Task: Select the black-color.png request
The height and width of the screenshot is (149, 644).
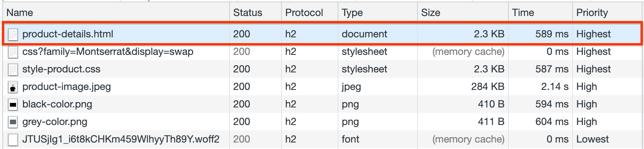Action: pyautogui.click(x=322, y=104)
